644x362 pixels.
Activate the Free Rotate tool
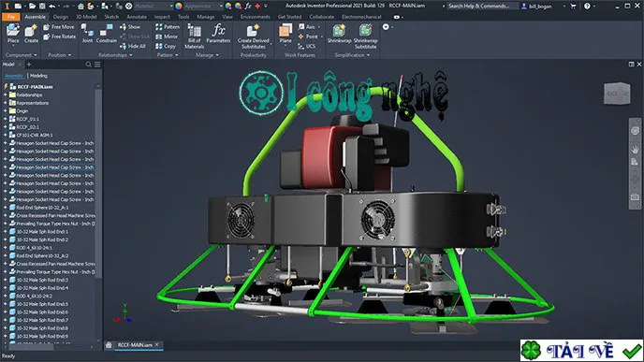[59, 36]
